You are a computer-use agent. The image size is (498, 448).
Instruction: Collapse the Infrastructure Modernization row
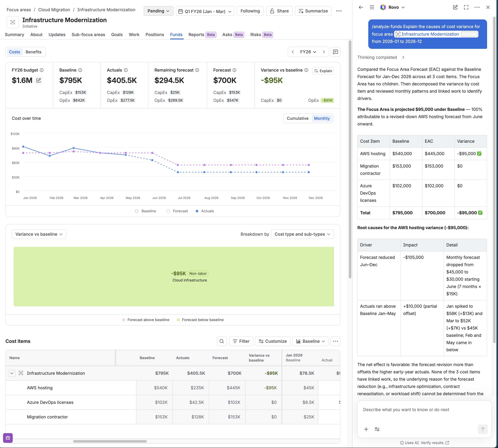[x=12, y=373]
